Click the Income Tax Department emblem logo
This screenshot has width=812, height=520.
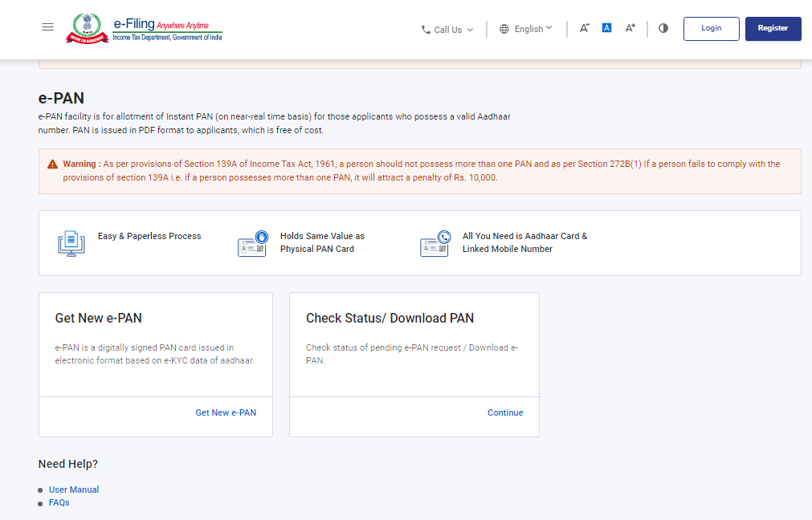coord(87,28)
